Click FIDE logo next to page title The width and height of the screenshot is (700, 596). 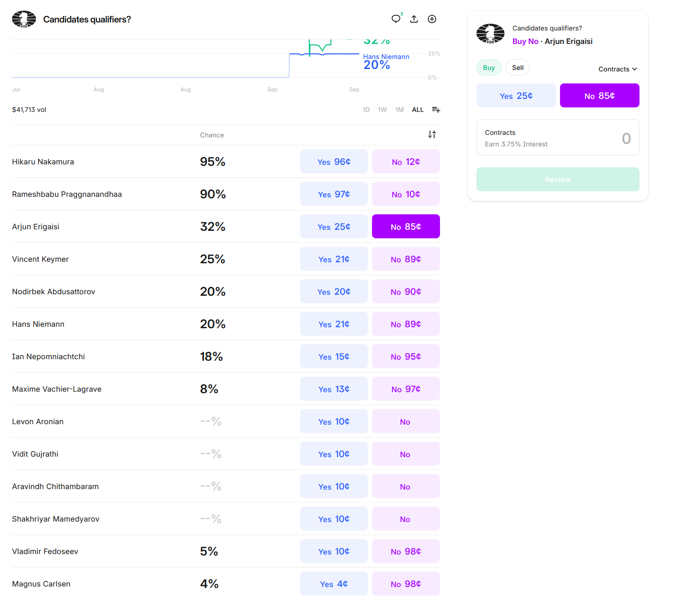pos(24,19)
